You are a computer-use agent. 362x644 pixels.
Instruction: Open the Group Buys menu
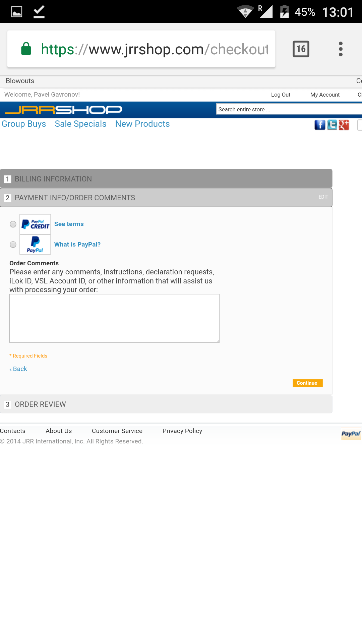click(24, 124)
